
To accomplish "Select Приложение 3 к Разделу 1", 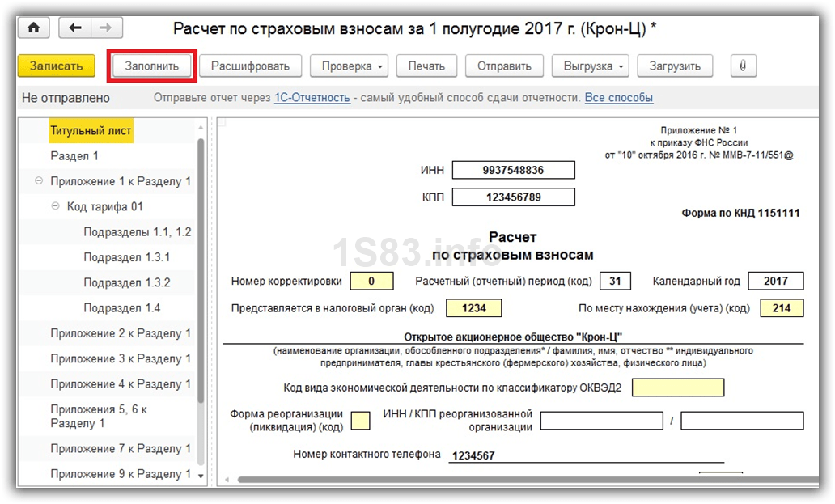I will tap(121, 358).
